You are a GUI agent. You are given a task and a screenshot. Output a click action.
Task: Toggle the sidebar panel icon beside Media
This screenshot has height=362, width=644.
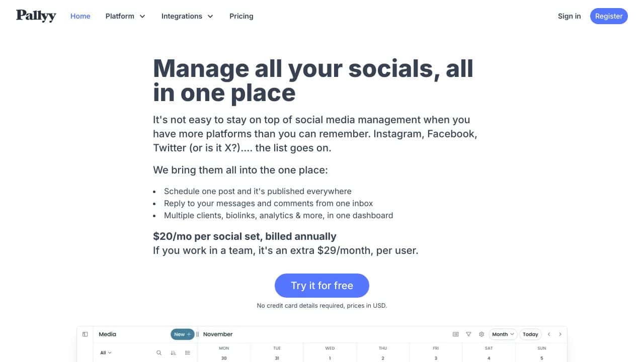[85, 334]
